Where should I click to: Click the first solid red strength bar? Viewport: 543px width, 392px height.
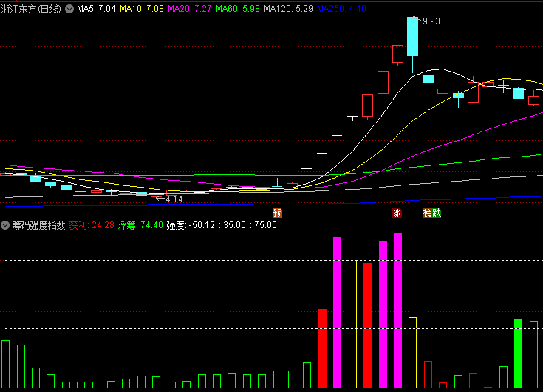[322, 348]
